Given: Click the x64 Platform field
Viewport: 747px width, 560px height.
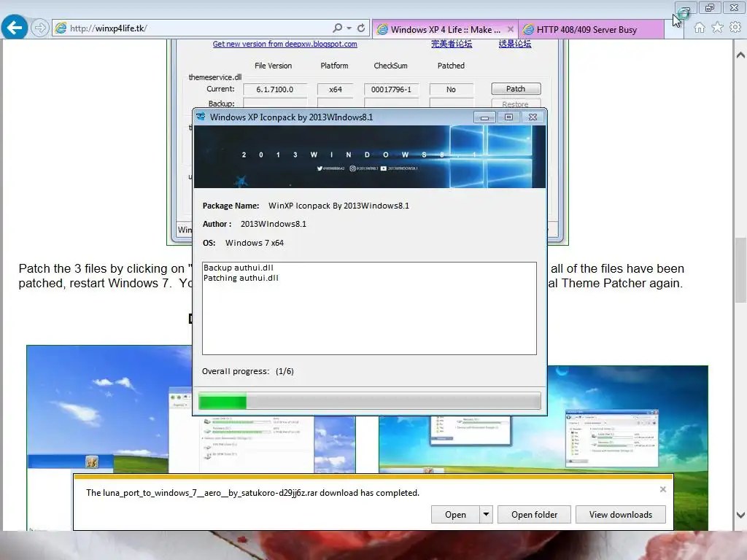Looking at the screenshot, I should 336,89.
